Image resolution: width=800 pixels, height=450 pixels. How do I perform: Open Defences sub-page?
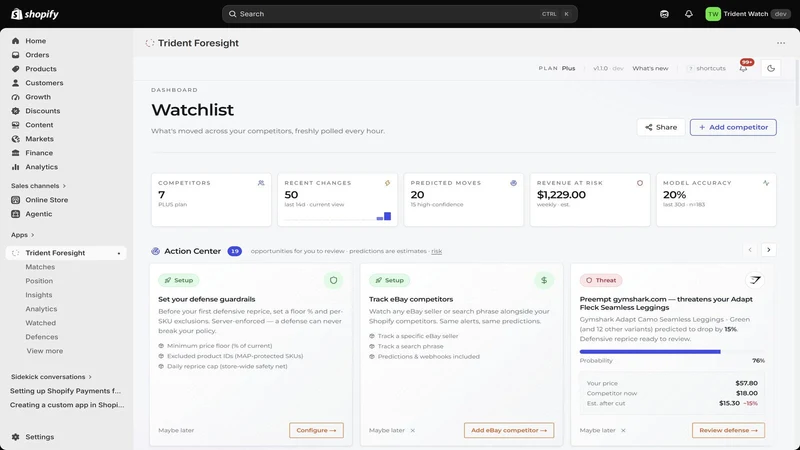(41, 337)
